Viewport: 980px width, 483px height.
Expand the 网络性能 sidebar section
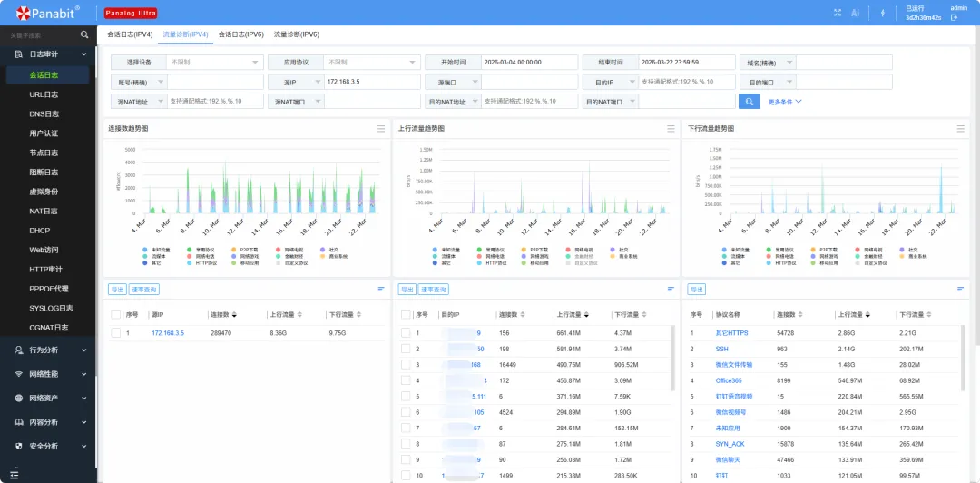48,374
